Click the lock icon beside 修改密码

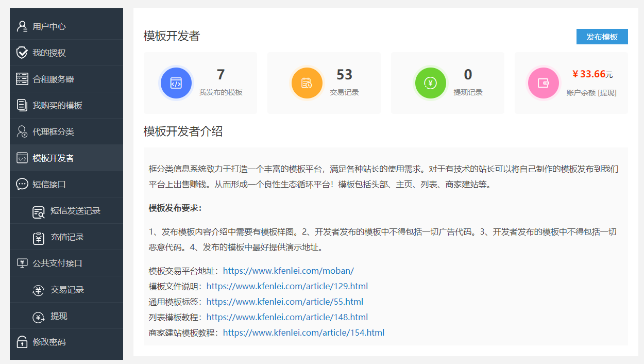click(x=22, y=342)
